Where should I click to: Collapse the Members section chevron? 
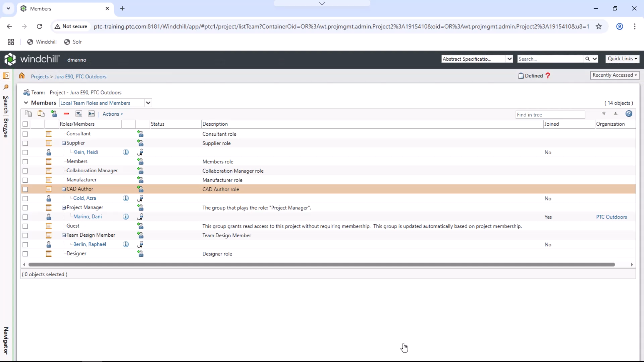pos(26,103)
